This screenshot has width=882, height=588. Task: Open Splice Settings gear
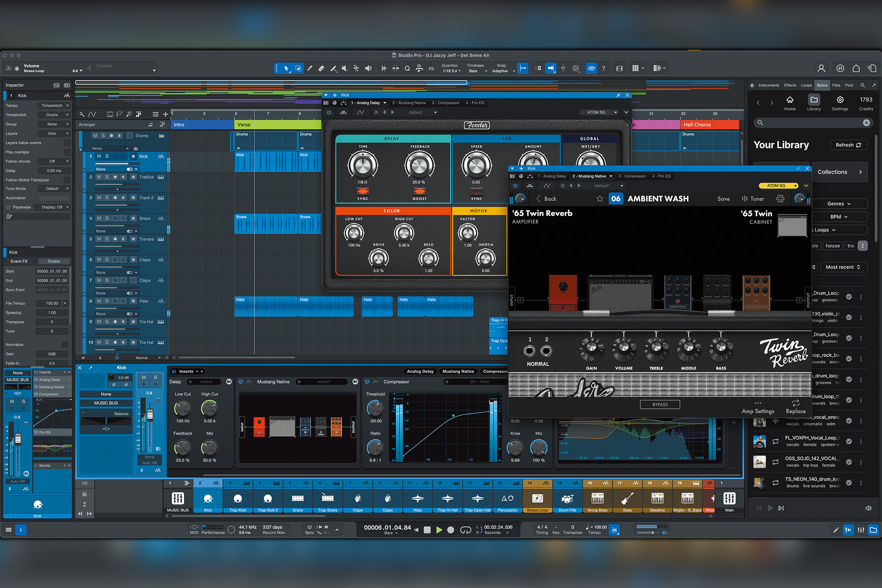pos(840,103)
